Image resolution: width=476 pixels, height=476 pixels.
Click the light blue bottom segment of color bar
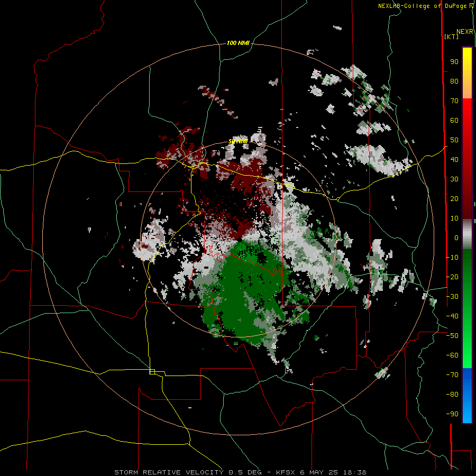click(x=467, y=411)
